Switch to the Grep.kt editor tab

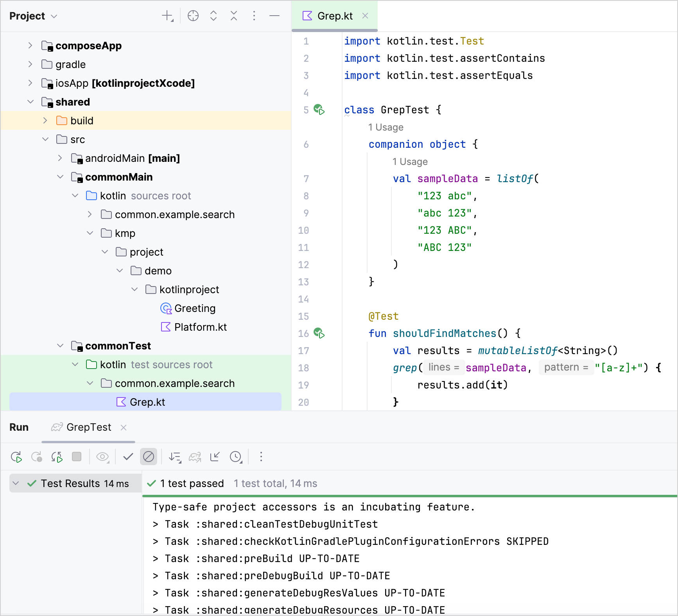(334, 16)
